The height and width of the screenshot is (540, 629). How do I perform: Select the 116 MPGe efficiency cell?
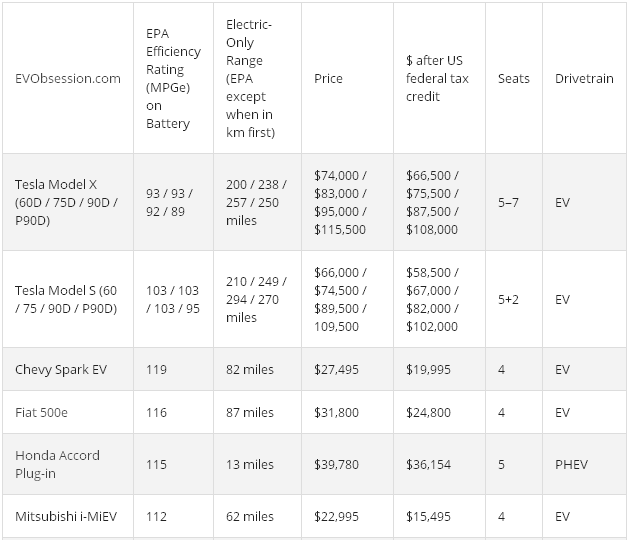coord(156,412)
